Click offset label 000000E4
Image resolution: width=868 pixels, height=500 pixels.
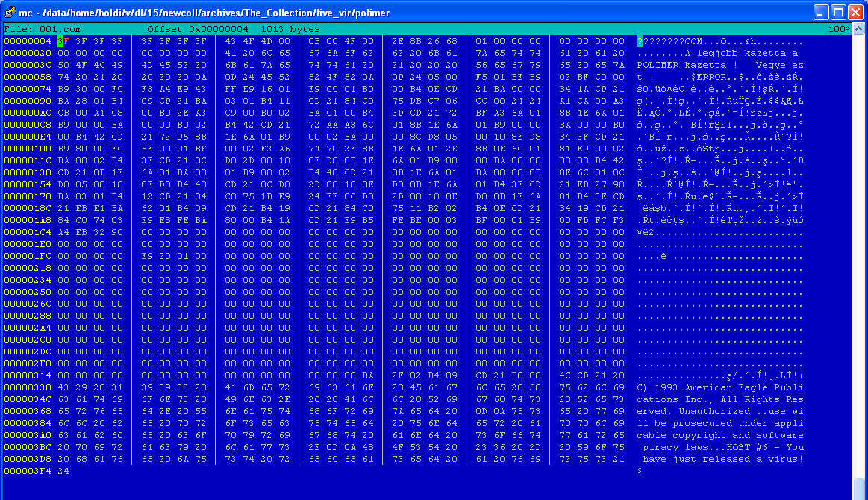28,137
